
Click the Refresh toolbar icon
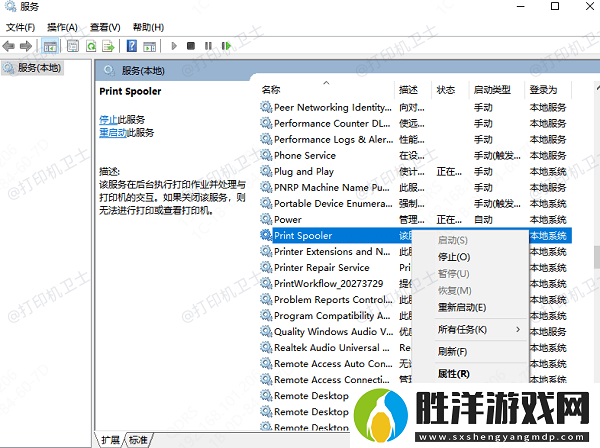tap(91, 46)
